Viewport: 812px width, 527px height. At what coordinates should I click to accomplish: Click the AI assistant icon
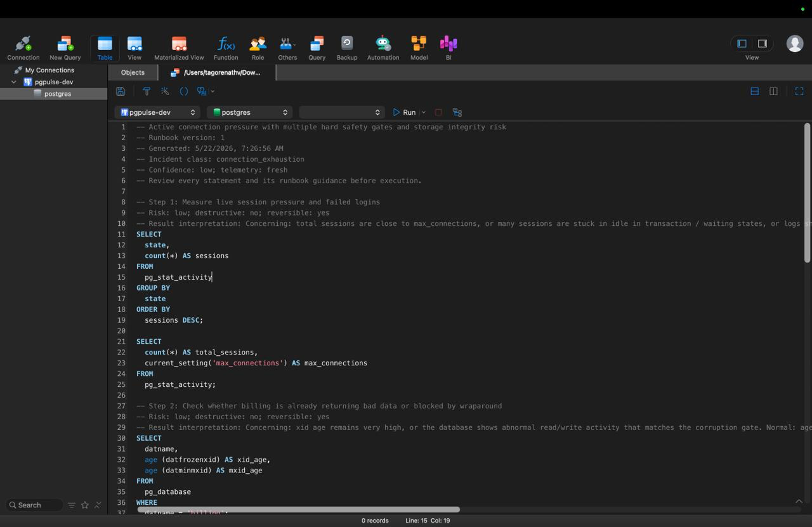click(202, 91)
